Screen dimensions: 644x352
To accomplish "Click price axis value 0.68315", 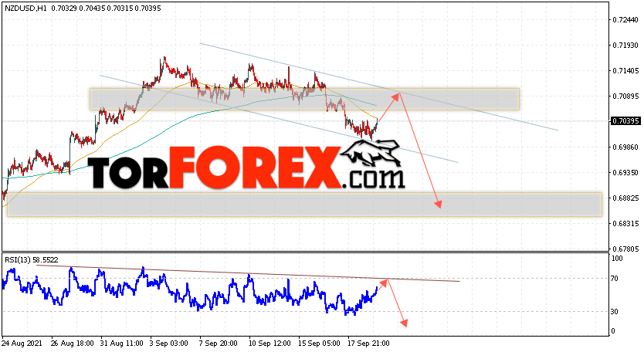I will pos(625,223).
